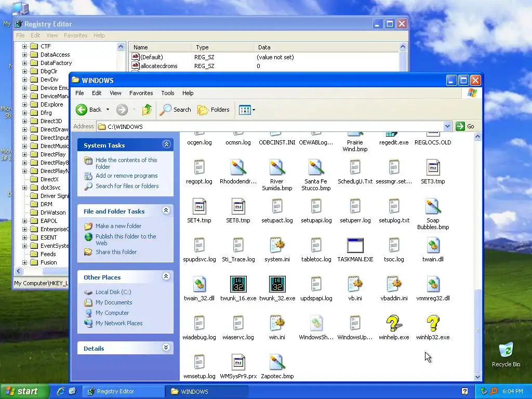
Task: Collapse the File and Folder Tasks panel
Action: click(166, 211)
